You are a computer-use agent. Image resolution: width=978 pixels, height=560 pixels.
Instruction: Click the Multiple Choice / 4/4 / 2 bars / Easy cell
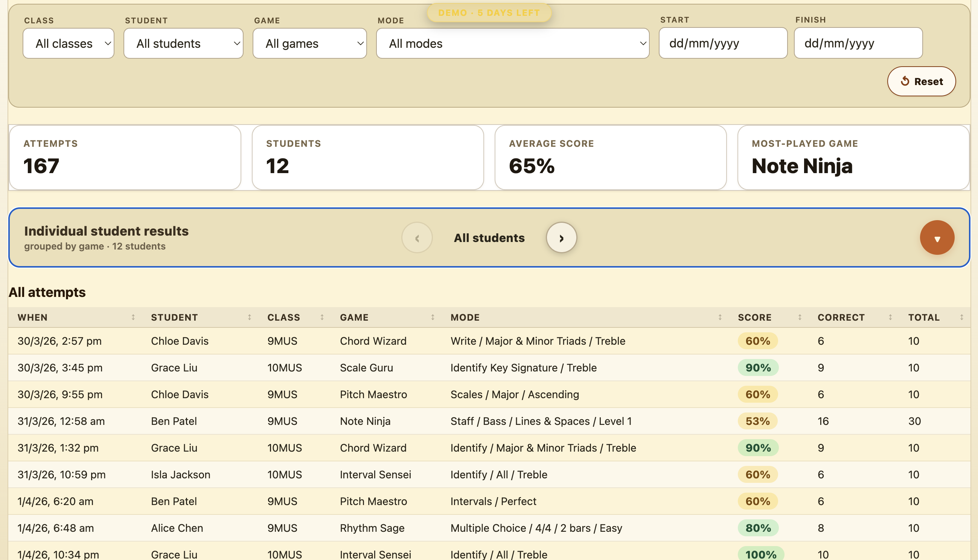536,528
